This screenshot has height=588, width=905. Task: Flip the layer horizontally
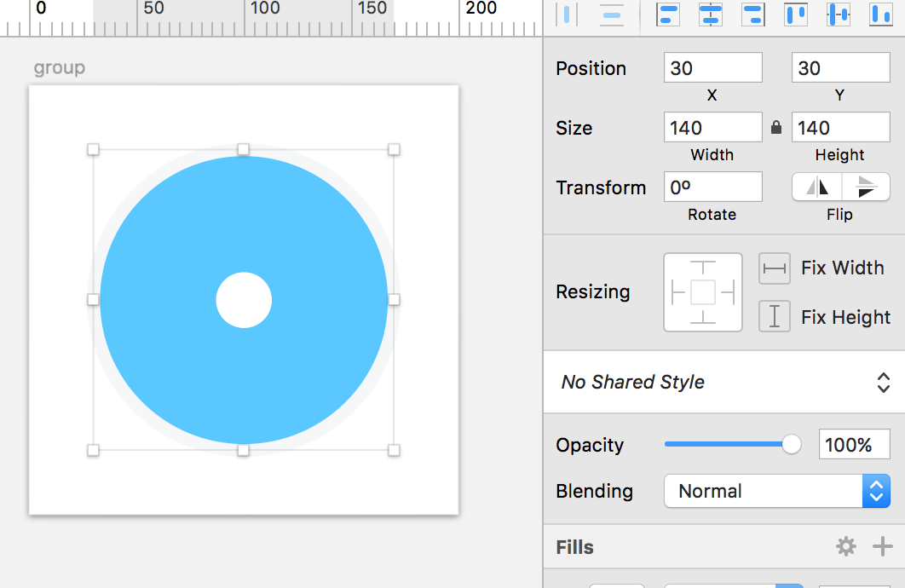(817, 187)
